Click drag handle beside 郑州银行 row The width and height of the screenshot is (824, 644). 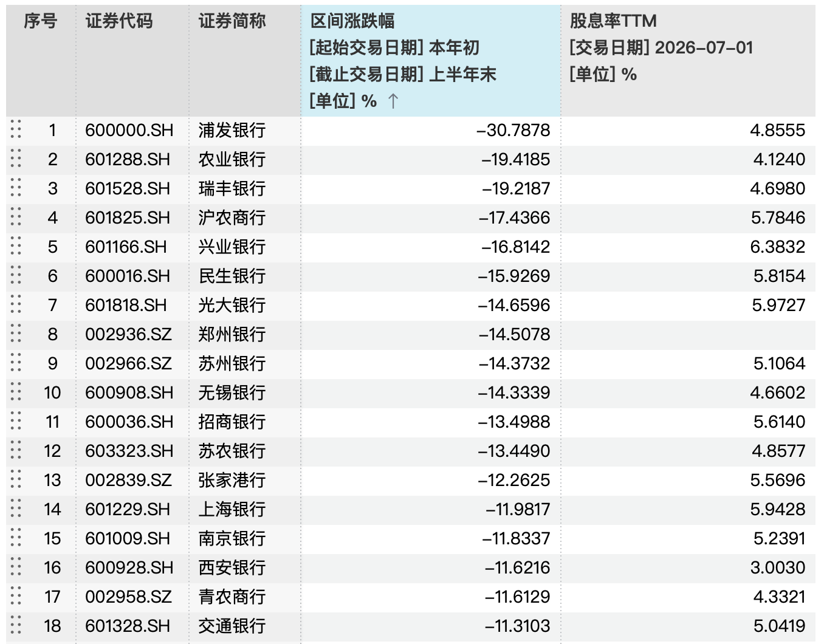point(16,334)
